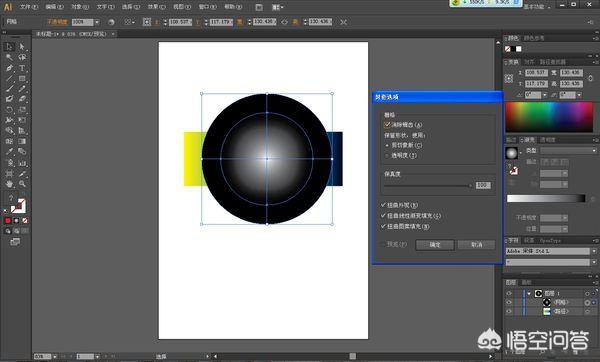Viewport: 600px width, 362px height.
Task: Select the Artboard tool
Action: 9,174
